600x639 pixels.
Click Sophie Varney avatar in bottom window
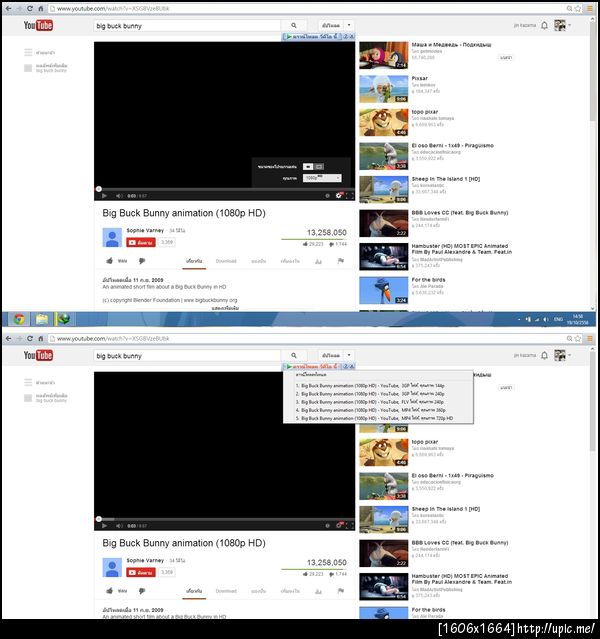click(x=112, y=568)
